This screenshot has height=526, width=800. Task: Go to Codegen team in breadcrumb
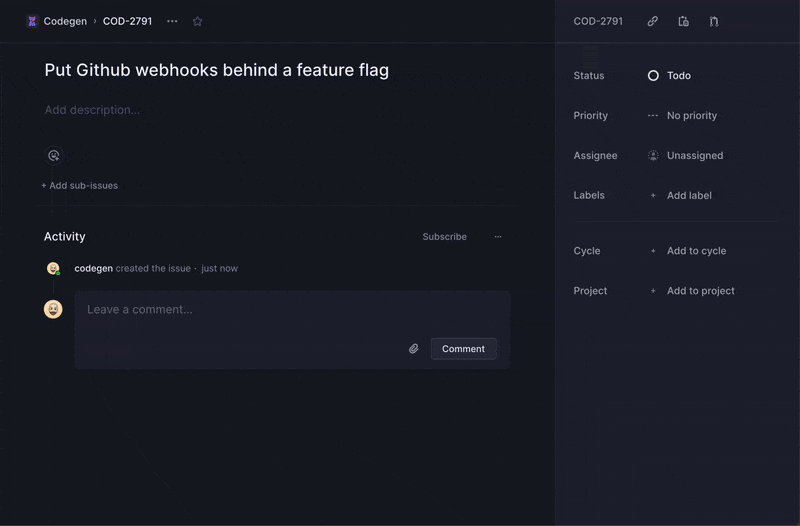(65, 21)
